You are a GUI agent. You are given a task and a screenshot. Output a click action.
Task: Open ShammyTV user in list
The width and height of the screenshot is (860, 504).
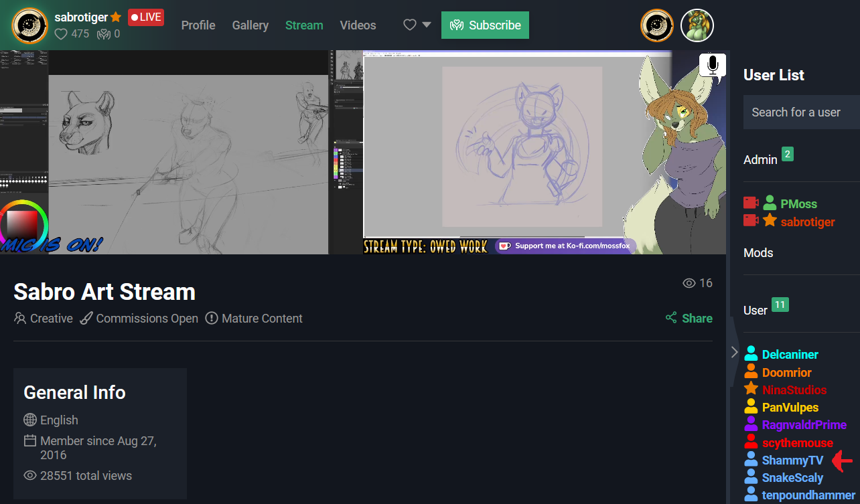(792, 460)
